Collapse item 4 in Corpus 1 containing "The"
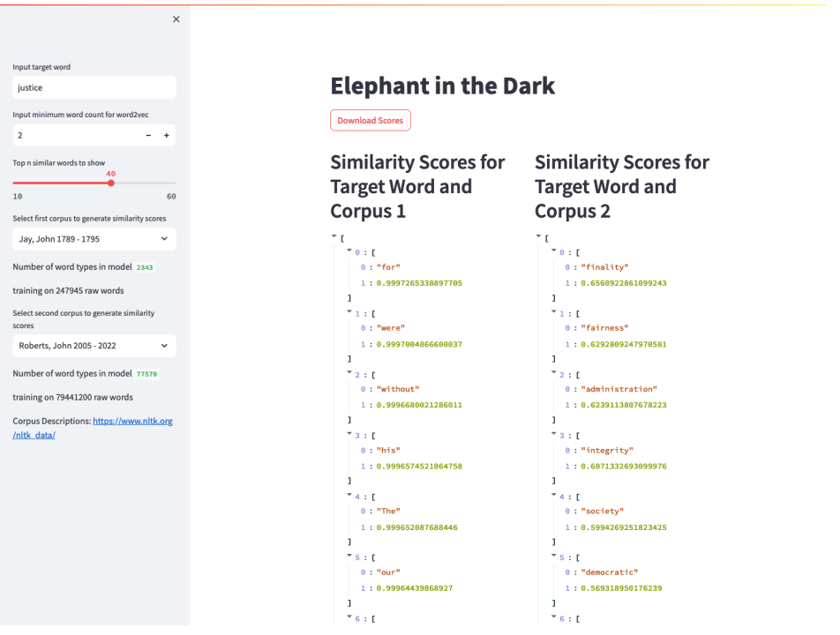Screen dimensions: 840x635 pyautogui.click(x=349, y=497)
